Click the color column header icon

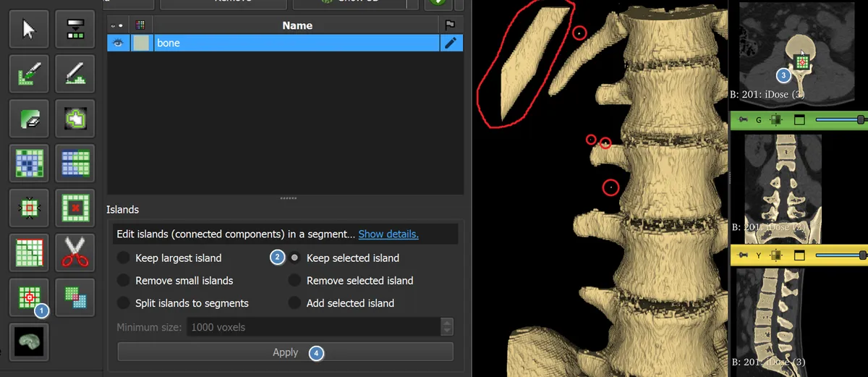[141, 25]
